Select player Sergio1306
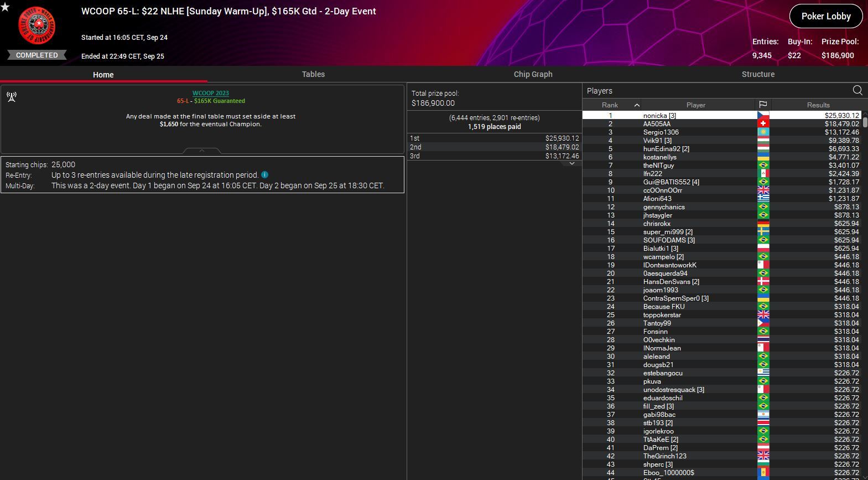Image resolution: width=868 pixels, height=480 pixels. [661, 132]
